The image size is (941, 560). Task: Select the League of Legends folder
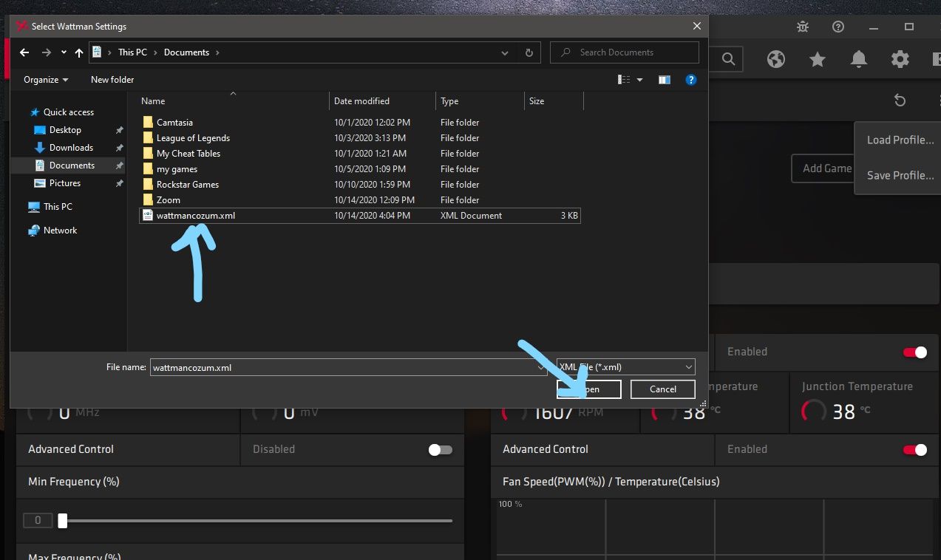(193, 138)
